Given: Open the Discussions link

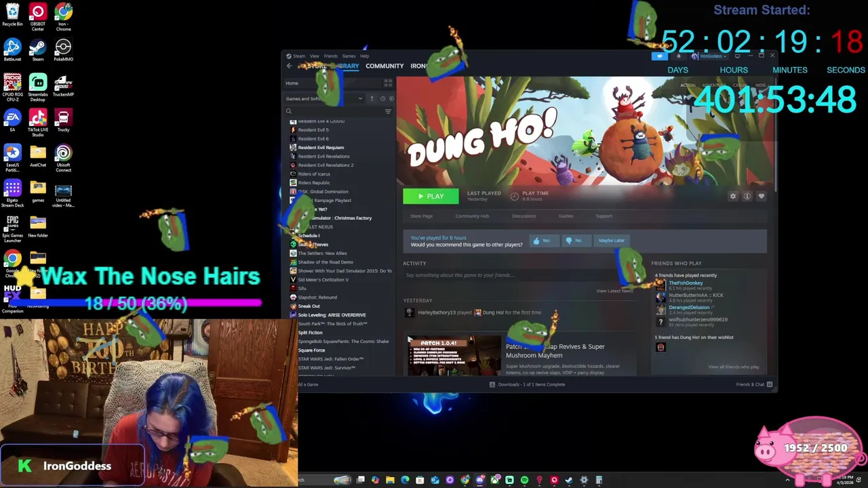Looking at the screenshot, I should point(524,216).
